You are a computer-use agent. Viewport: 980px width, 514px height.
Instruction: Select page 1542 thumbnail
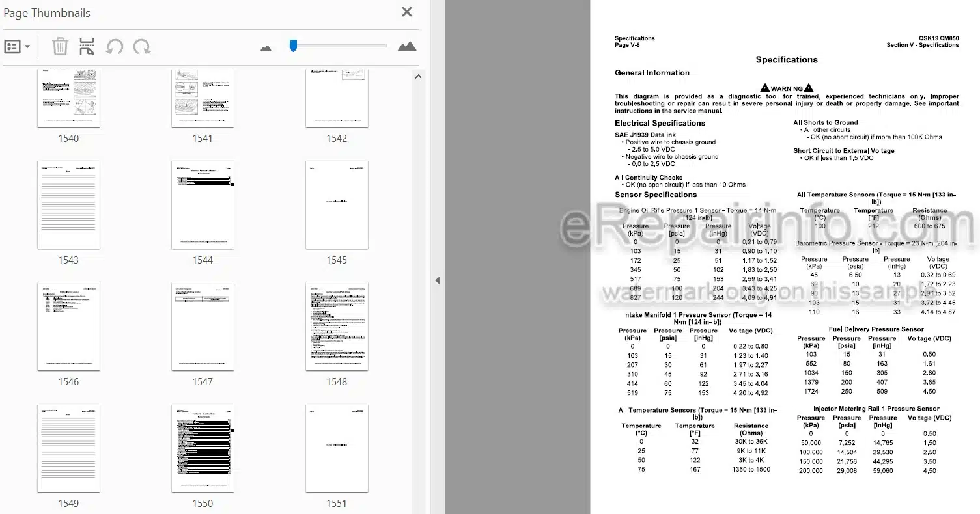pos(337,98)
